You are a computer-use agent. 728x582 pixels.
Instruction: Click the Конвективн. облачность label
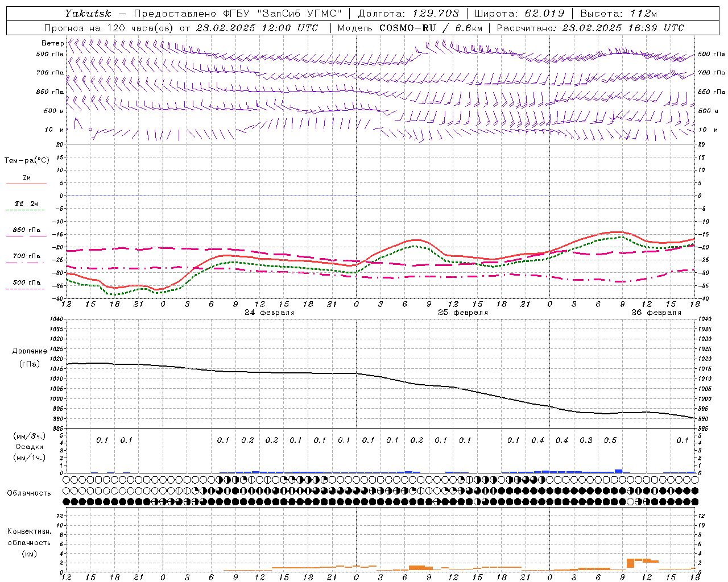click(x=29, y=537)
